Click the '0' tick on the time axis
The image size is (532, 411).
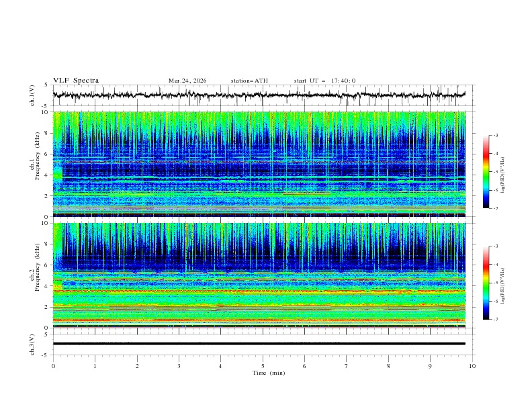pyautogui.click(x=53, y=366)
